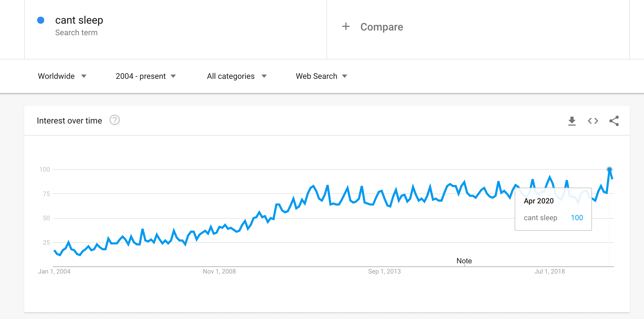Click the Jul 1, 2018 axis label

pos(549,271)
